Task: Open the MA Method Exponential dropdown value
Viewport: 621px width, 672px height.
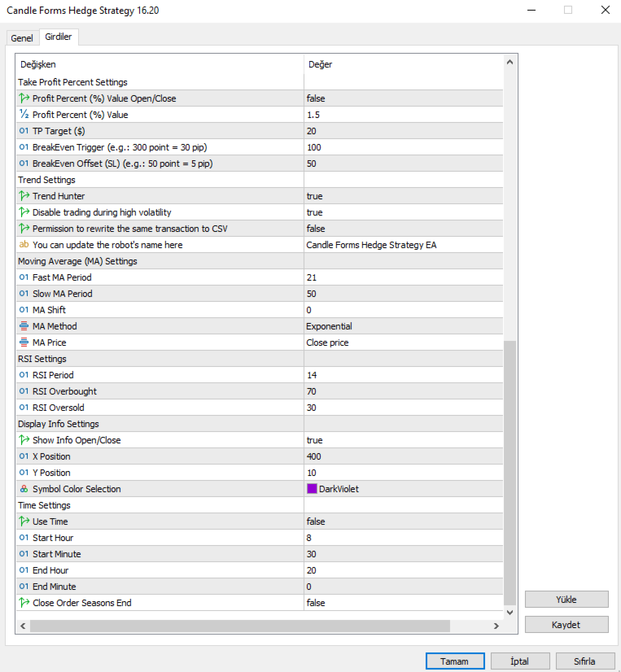Action: tap(403, 326)
